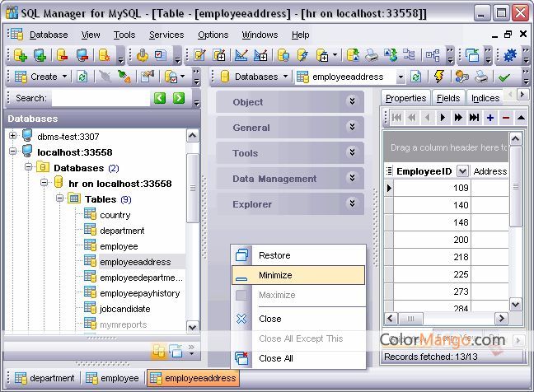Switch to the Fields tab
The height and width of the screenshot is (392, 534).
(448, 98)
